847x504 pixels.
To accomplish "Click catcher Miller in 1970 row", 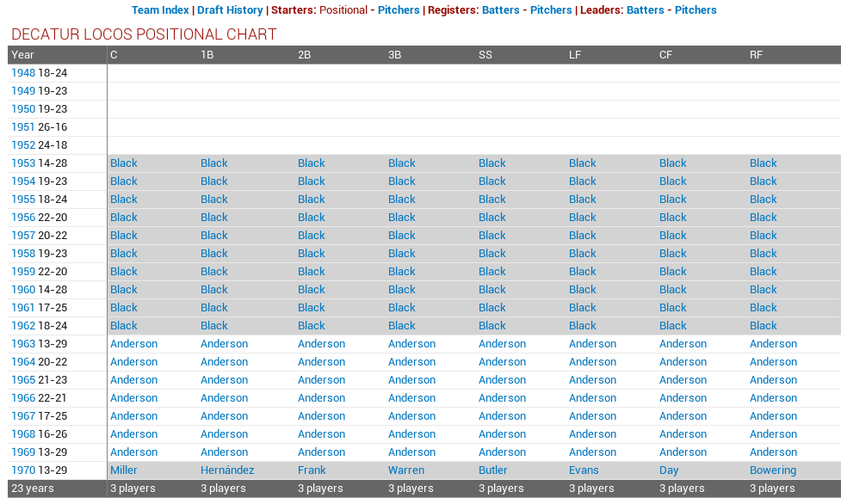I will [x=124, y=470].
